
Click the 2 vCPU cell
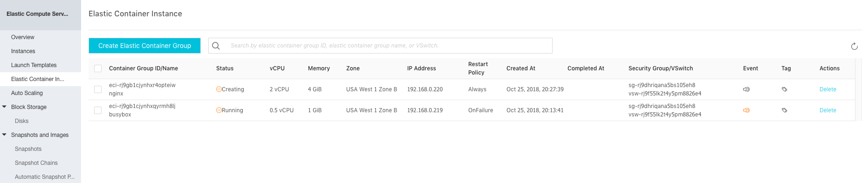(279, 89)
